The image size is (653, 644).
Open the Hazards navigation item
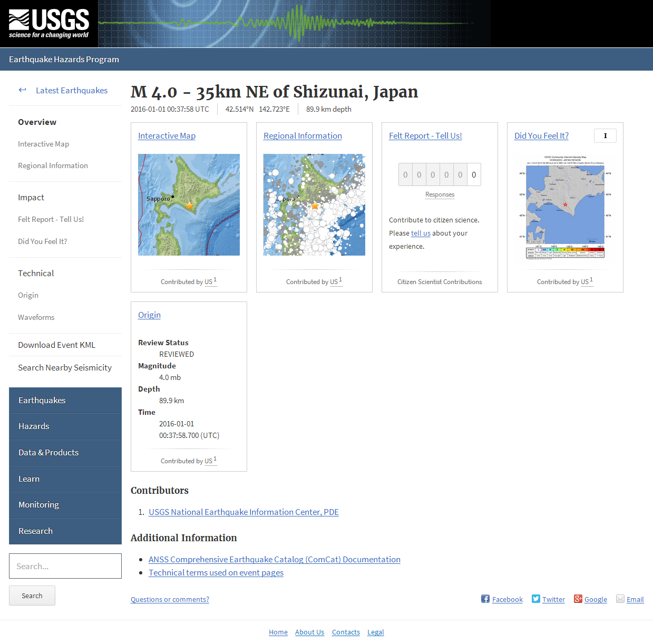click(65, 426)
